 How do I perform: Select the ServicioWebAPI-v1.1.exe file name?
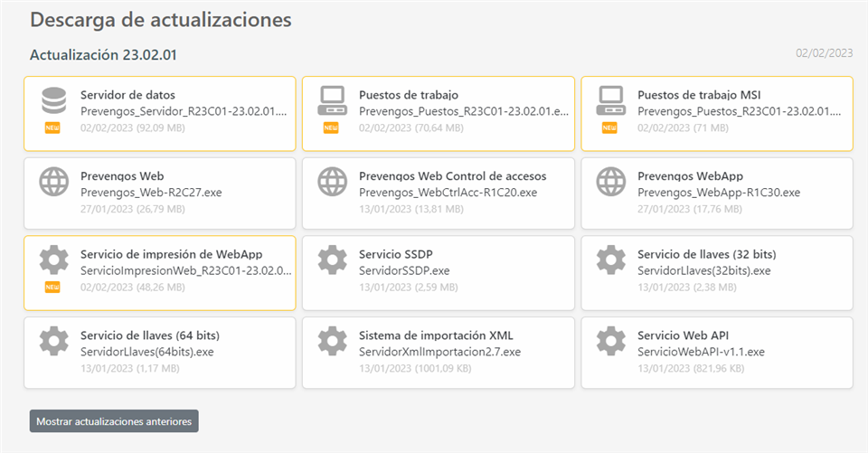[x=701, y=352]
